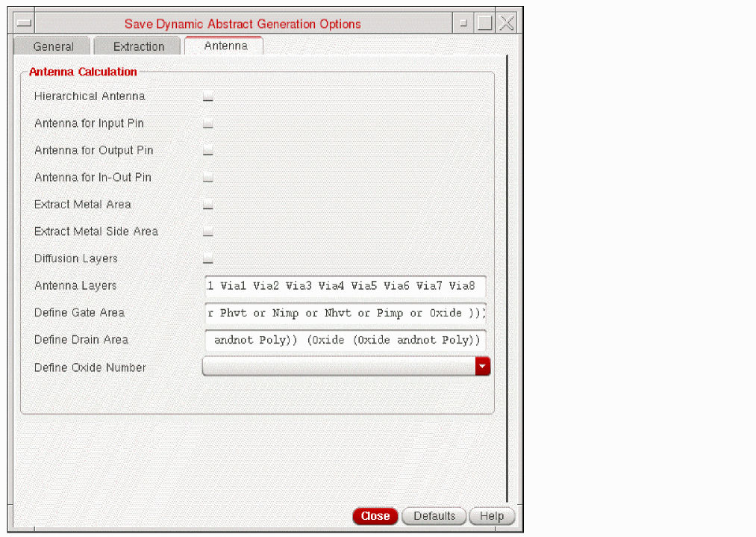Open Help for this dialog
The height and width of the screenshot is (537, 756).
492,516
